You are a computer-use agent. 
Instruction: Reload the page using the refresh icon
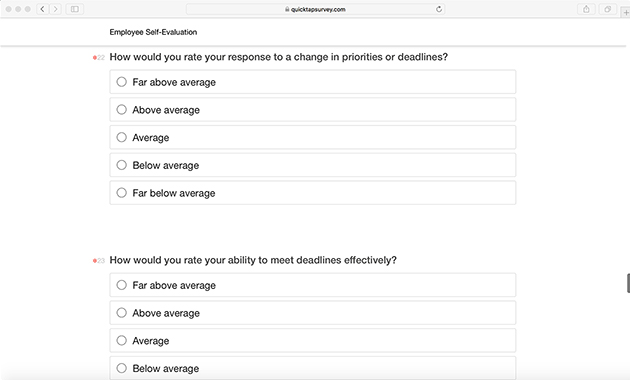[439, 9]
